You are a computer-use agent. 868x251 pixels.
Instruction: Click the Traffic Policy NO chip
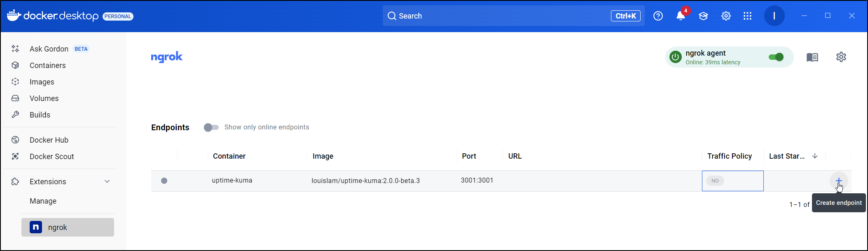tap(715, 181)
